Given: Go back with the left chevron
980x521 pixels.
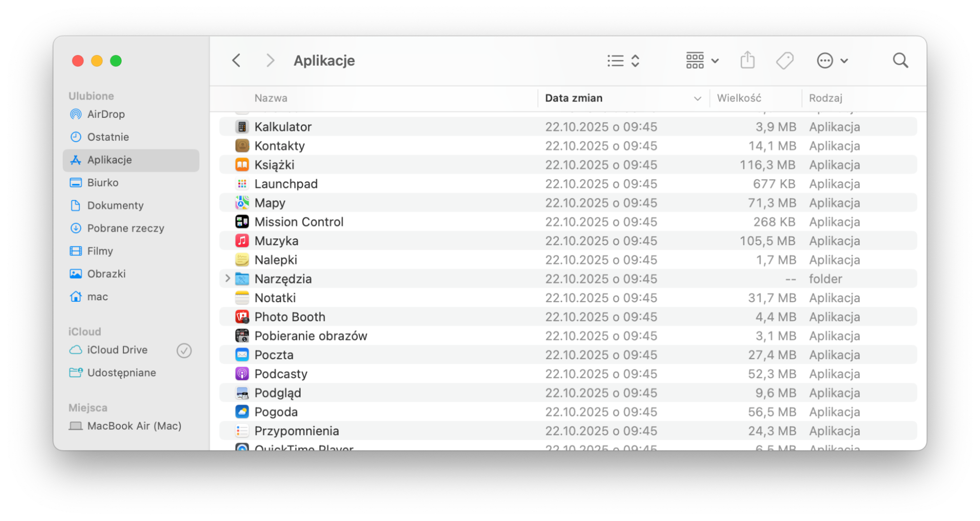Looking at the screenshot, I should point(236,61).
